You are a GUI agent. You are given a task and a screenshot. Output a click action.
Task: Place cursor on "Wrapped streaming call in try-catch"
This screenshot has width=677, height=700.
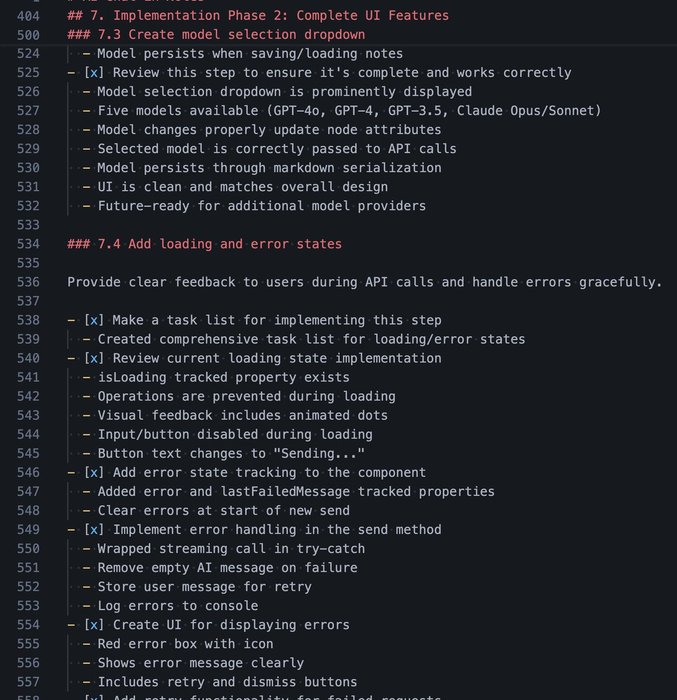[x=231, y=548]
